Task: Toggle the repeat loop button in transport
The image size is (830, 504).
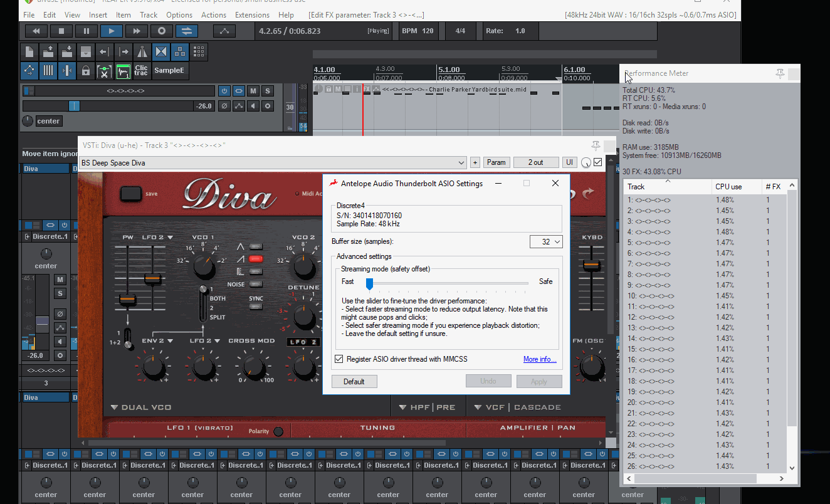Action: 186,31
